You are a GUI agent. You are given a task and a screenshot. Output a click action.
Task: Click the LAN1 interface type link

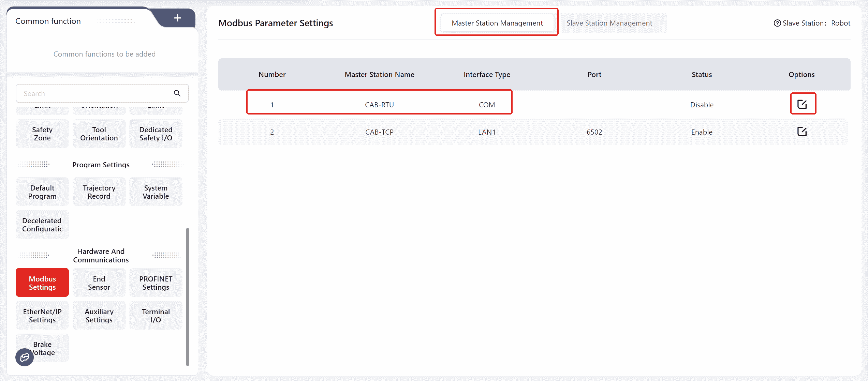tap(487, 132)
